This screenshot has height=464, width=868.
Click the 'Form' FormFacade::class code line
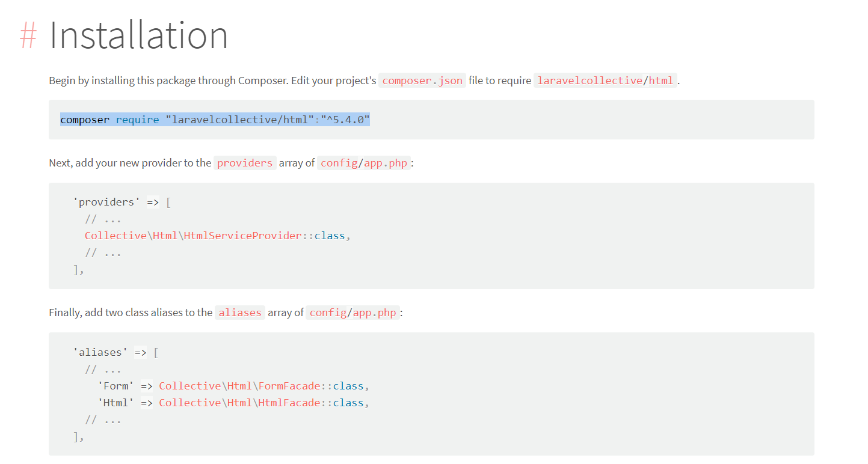233,386
